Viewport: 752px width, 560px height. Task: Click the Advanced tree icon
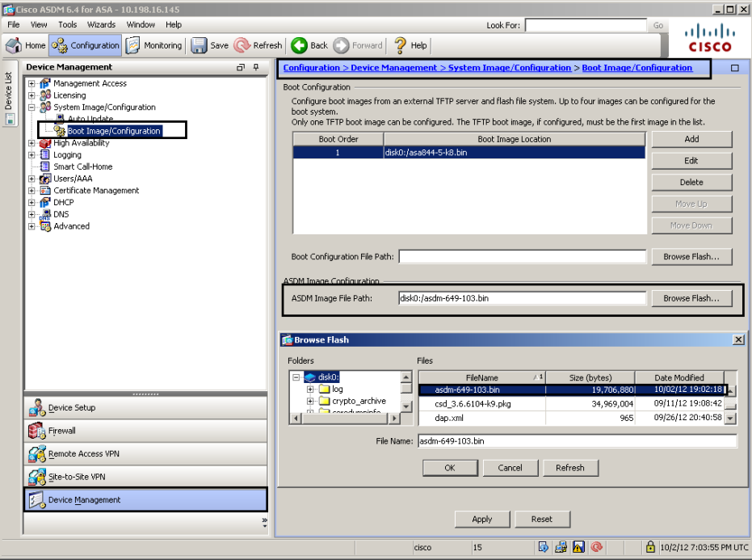[x=45, y=226]
